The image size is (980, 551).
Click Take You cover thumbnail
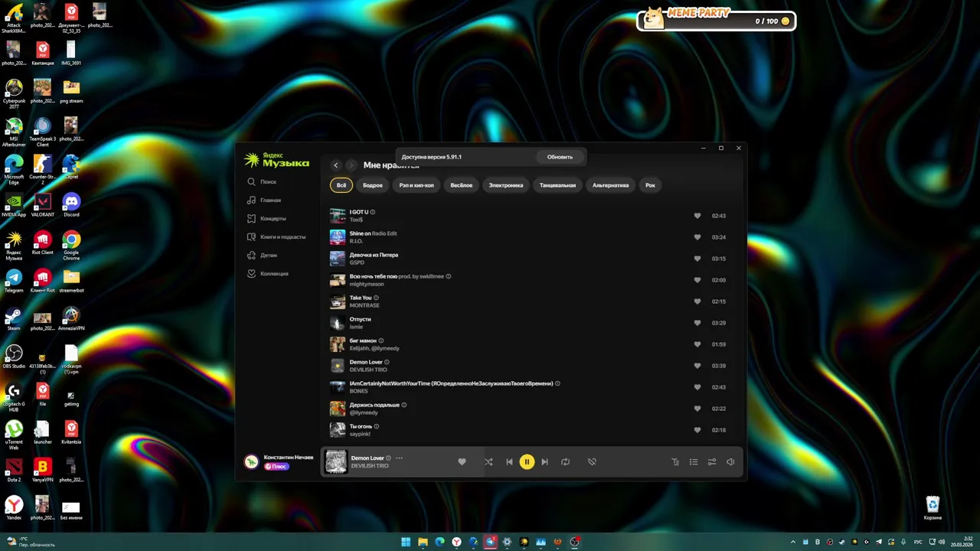click(x=338, y=302)
